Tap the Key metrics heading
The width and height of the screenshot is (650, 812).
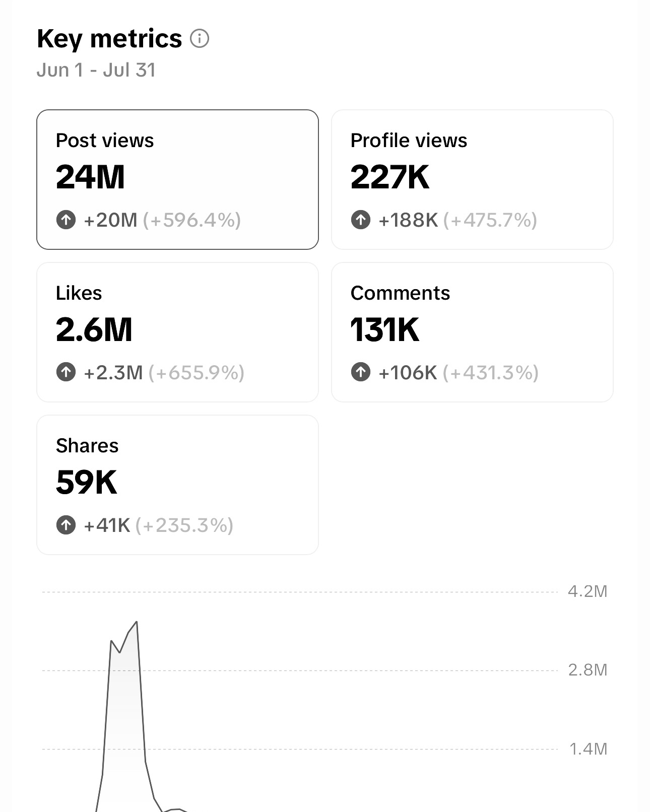click(109, 39)
